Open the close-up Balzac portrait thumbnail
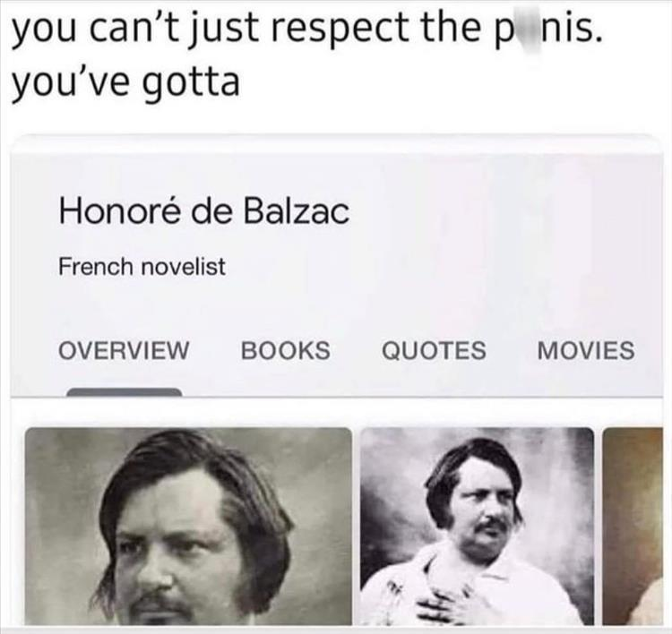The image size is (672, 634). pyautogui.click(x=188, y=526)
